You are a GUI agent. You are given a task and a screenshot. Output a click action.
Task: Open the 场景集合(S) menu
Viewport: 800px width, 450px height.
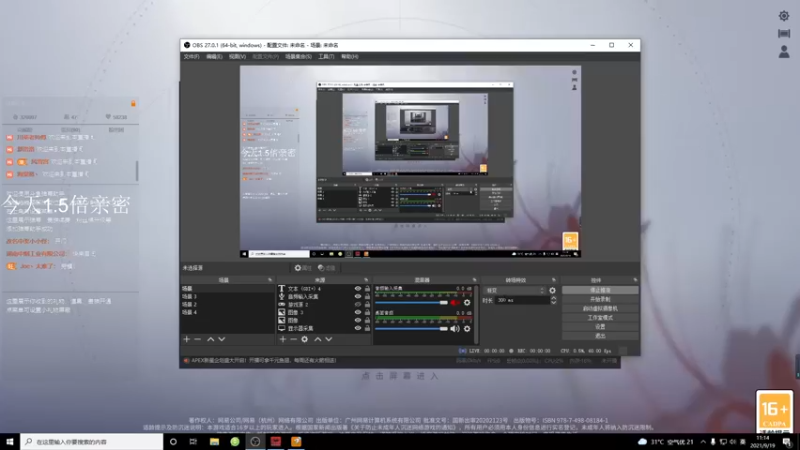tap(298, 57)
